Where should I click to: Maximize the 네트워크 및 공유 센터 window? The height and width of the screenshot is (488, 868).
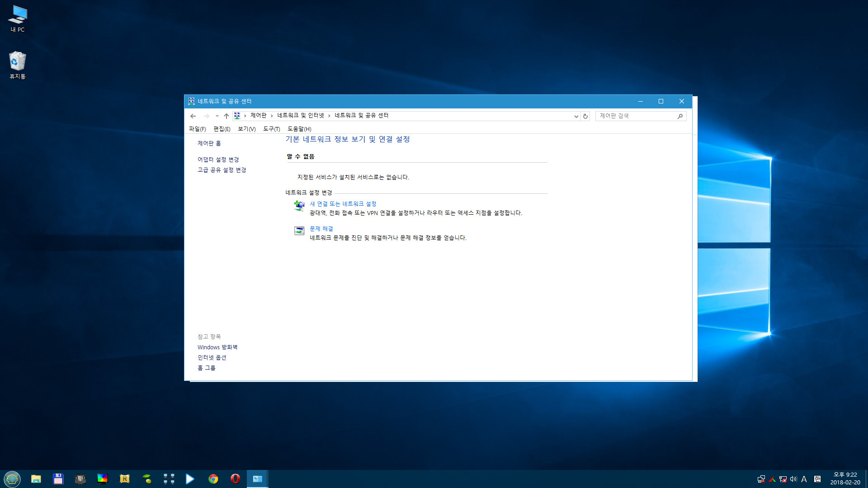[x=661, y=101]
